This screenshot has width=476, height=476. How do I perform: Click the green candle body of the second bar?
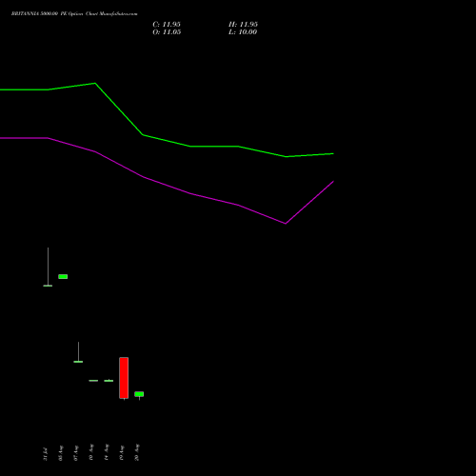pyautogui.click(x=63, y=277)
